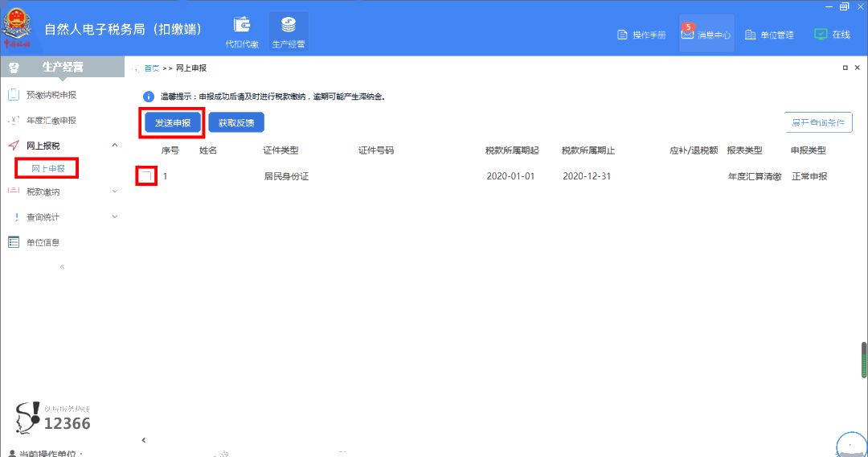Click 展开查询条件 button
This screenshot has height=457, width=868.
pos(818,122)
